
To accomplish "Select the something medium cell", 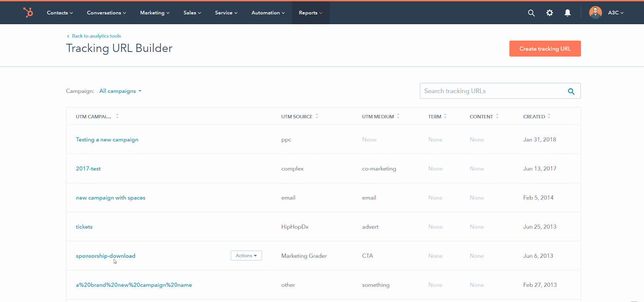I will (x=376, y=285).
